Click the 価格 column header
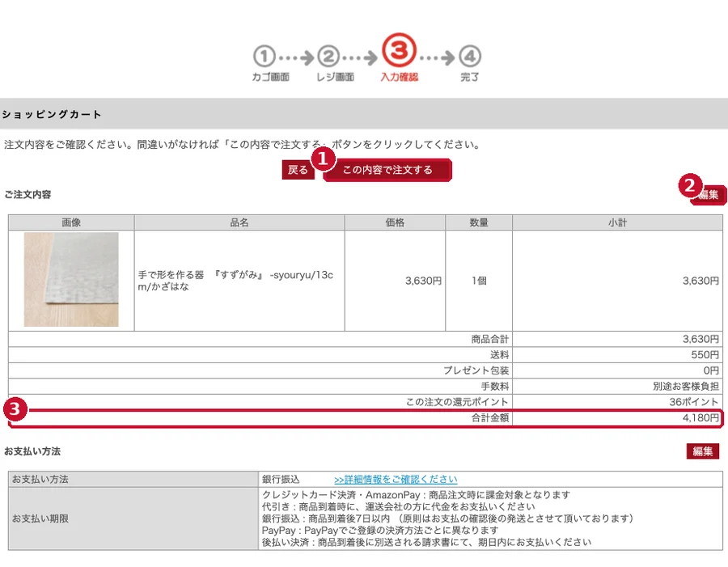The height and width of the screenshot is (567, 728). coord(395,222)
